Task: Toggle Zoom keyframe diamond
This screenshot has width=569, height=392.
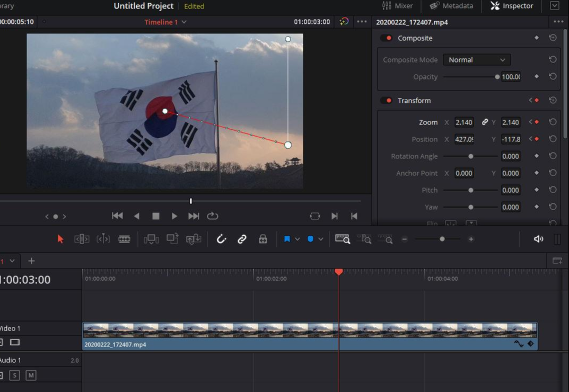Action: [x=537, y=122]
